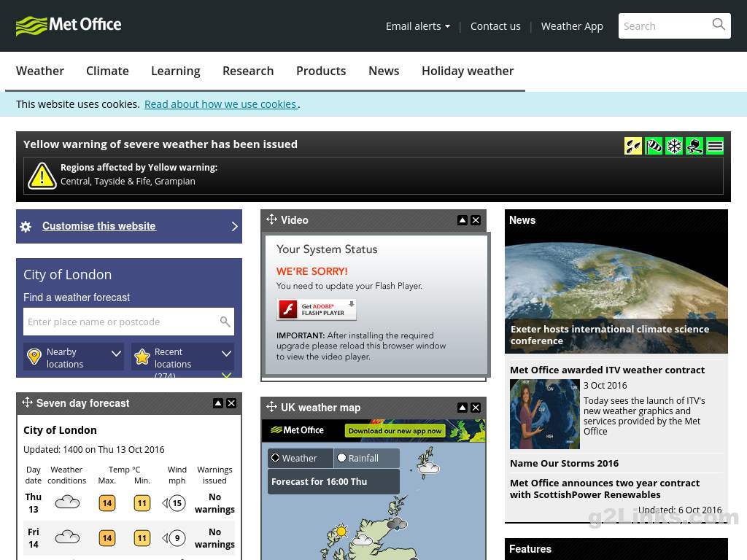Click Thursday's max temperature 14 badge
Image resolution: width=747 pixels, height=560 pixels.
click(x=107, y=503)
